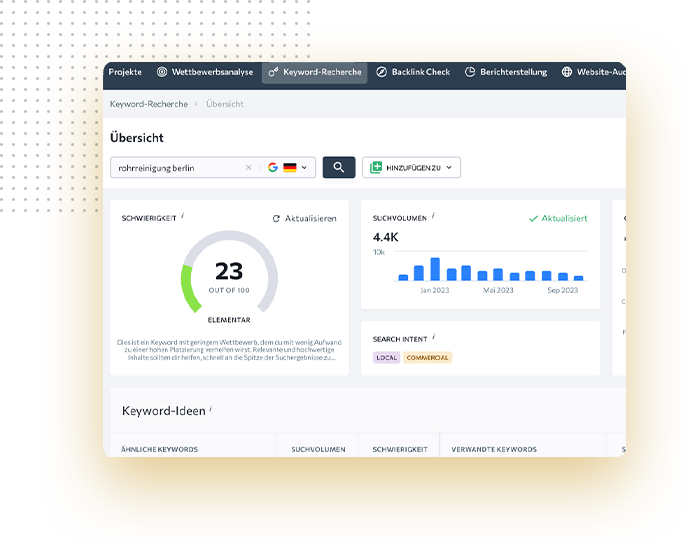The width and height of the screenshot is (690, 547).
Task: Click the info icon next to Keyword-Ideen
Action: click(x=211, y=410)
